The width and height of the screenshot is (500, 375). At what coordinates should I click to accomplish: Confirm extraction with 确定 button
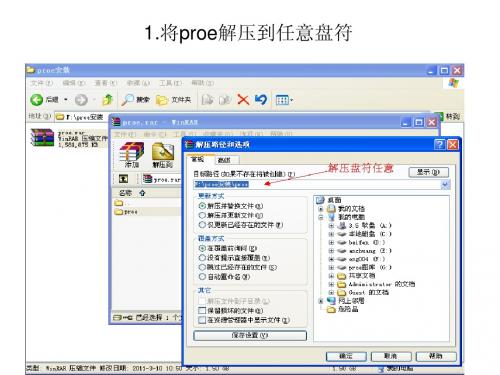click(346, 356)
